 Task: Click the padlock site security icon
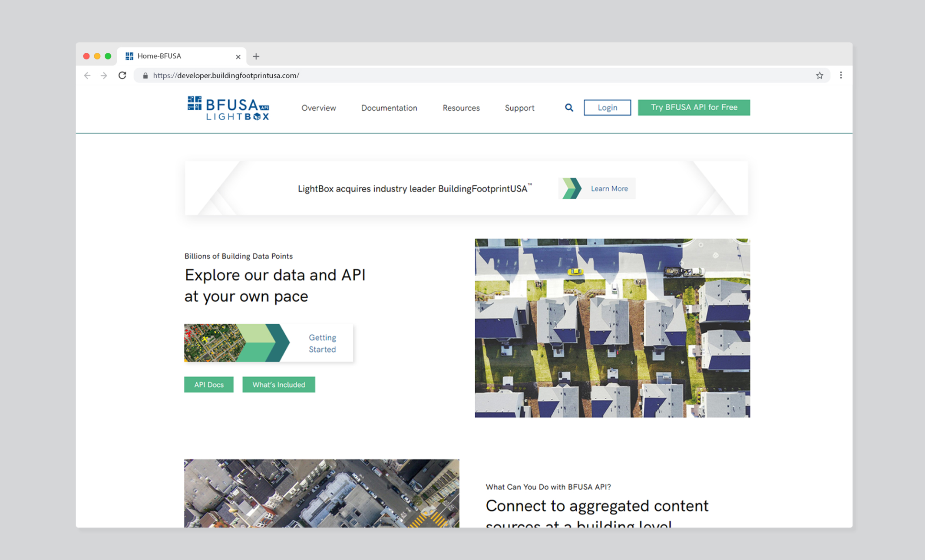(x=145, y=76)
